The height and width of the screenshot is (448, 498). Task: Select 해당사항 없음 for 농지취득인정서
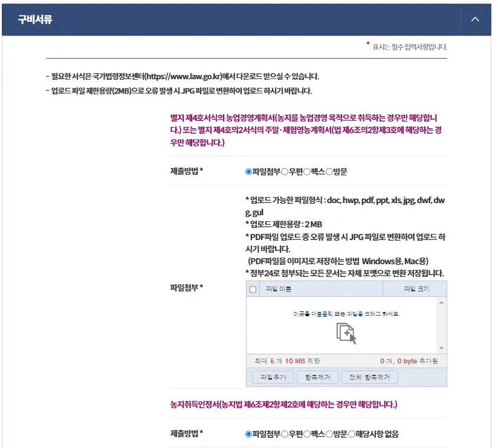tap(351, 434)
